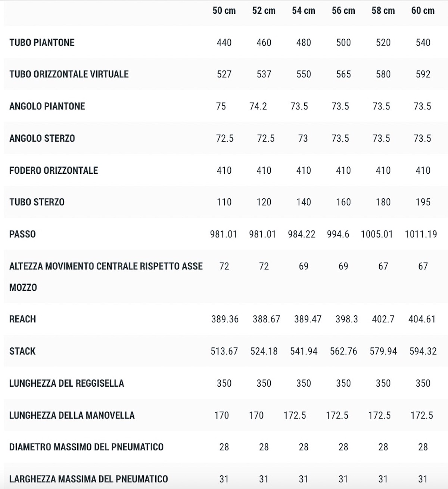Select the 54 cm size column header
The width and height of the screenshot is (448, 489).
(x=304, y=11)
